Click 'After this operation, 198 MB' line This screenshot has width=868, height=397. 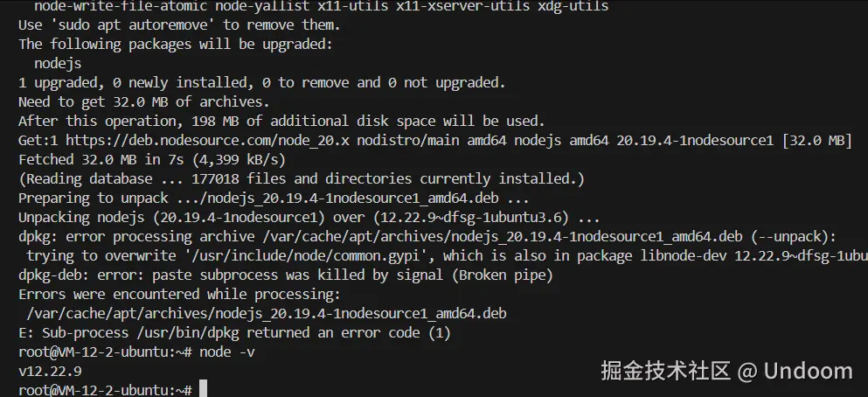click(x=281, y=122)
